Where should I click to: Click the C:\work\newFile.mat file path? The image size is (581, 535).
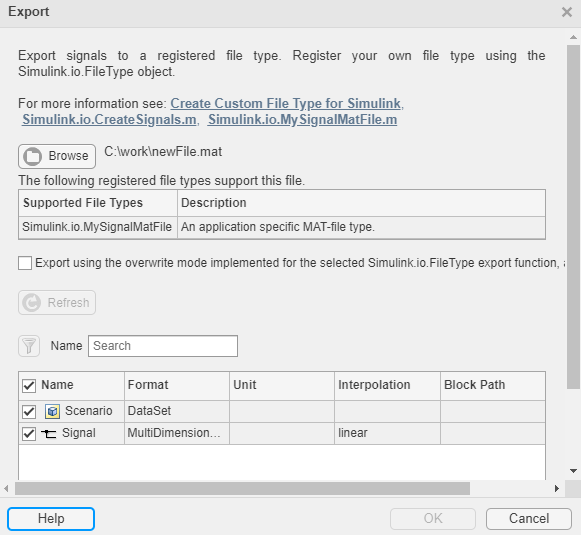coord(163,152)
